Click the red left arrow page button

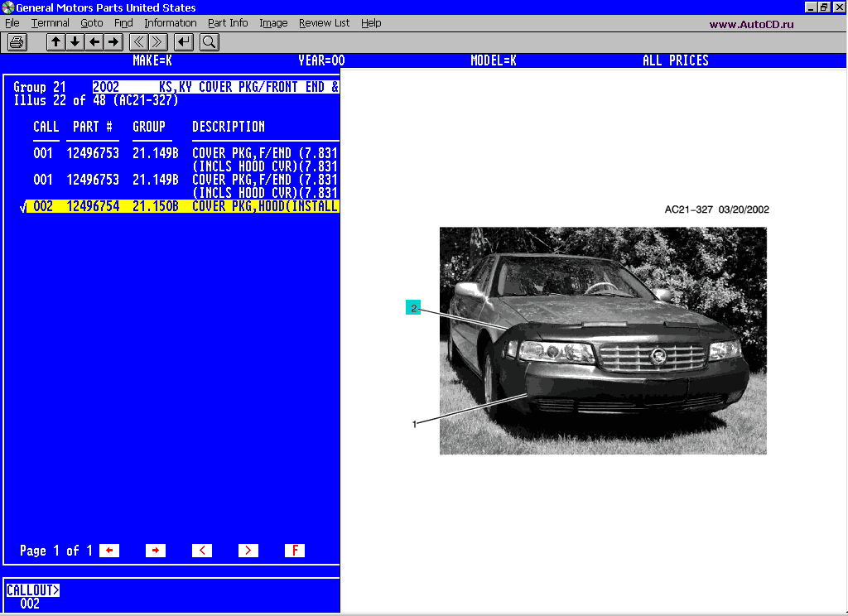coord(109,551)
